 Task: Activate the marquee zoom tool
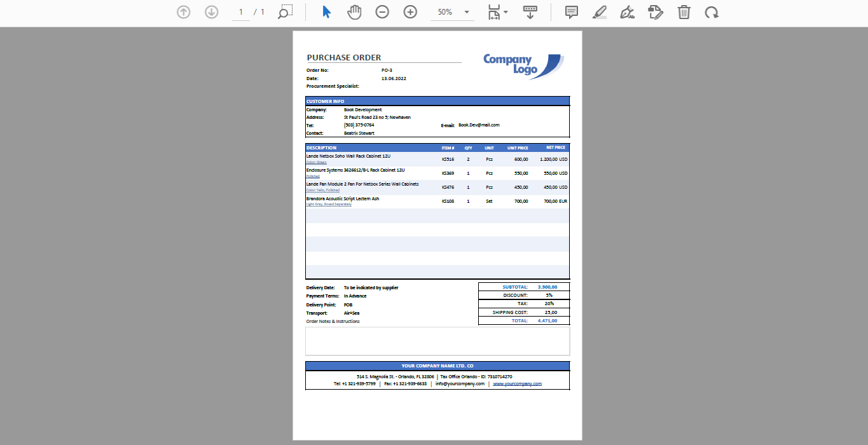[286, 12]
